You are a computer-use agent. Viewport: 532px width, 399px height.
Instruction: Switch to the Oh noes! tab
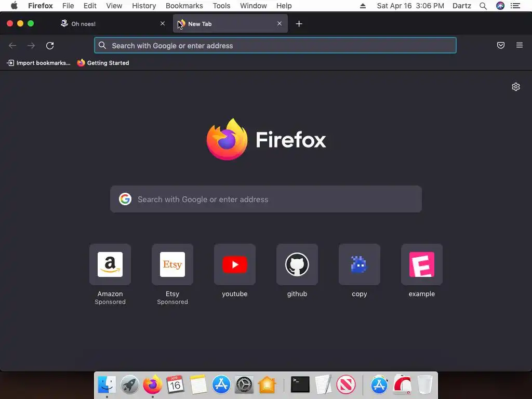coord(112,24)
